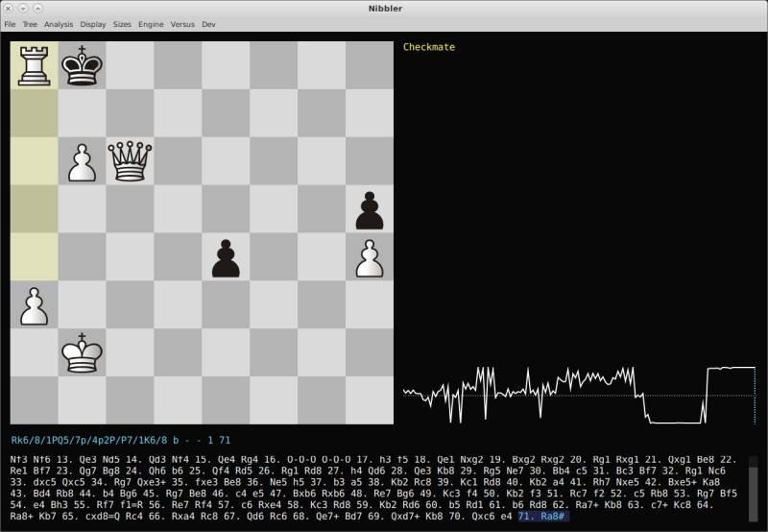This screenshot has width=768, height=532.
Task: Open the Versus menu
Action: tap(182, 24)
